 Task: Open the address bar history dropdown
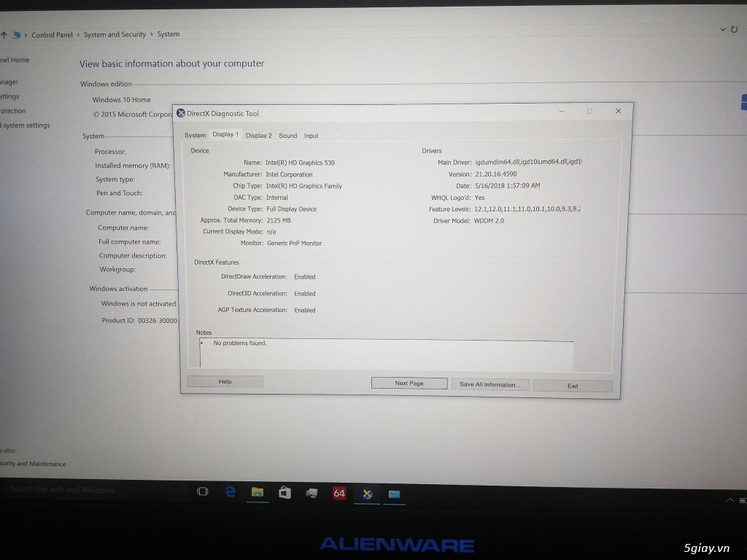pyautogui.click(x=723, y=29)
